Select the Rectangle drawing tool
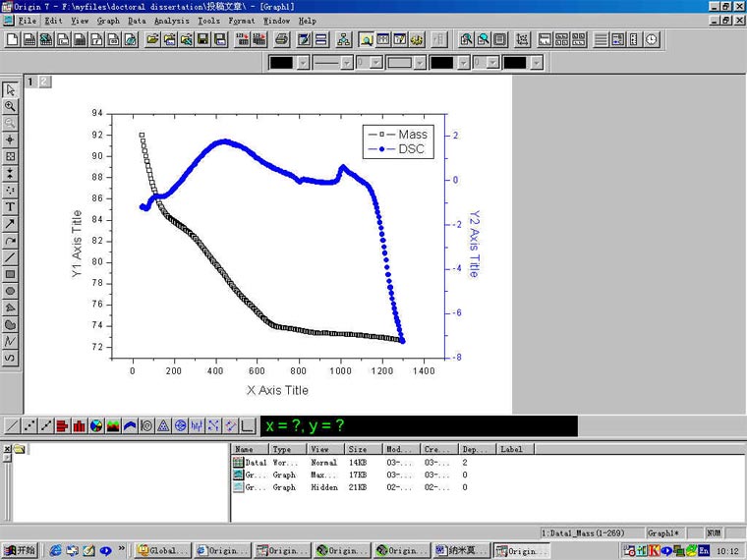 pyautogui.click(x=10, y=274)
